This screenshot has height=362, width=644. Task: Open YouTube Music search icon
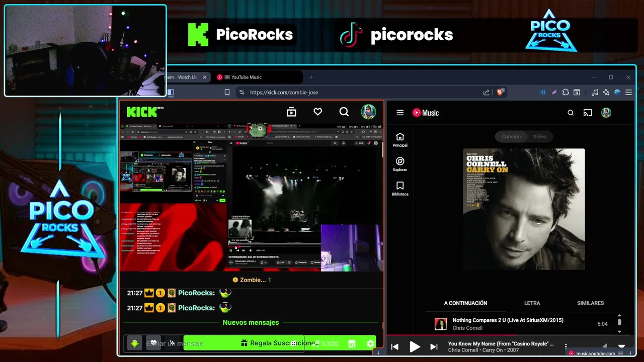(571, 113)
